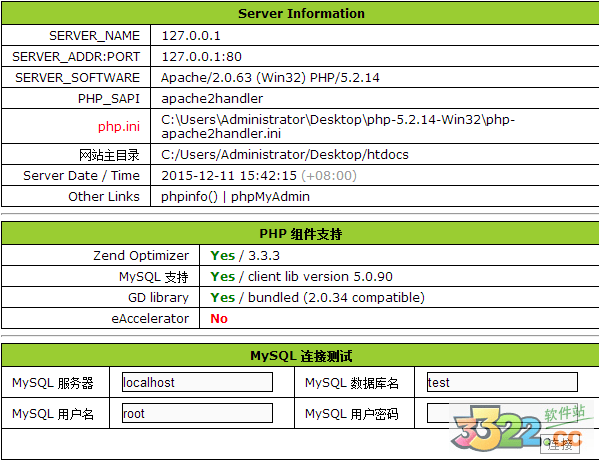This screenshot has width=599, height=460.
Task: Focus the MySQL server field containing localhost
Action: coord(198,382)
